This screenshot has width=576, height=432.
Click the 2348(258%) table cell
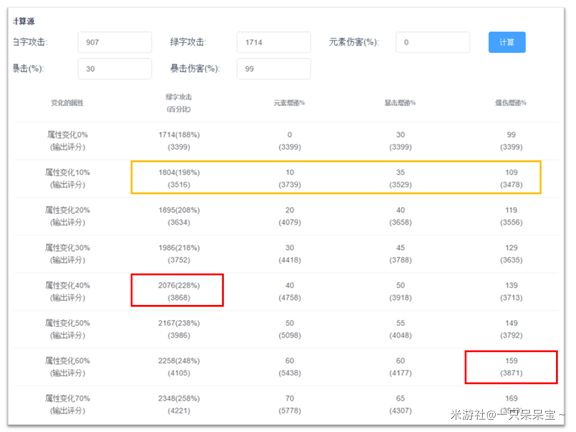click(x=179, y=404)
